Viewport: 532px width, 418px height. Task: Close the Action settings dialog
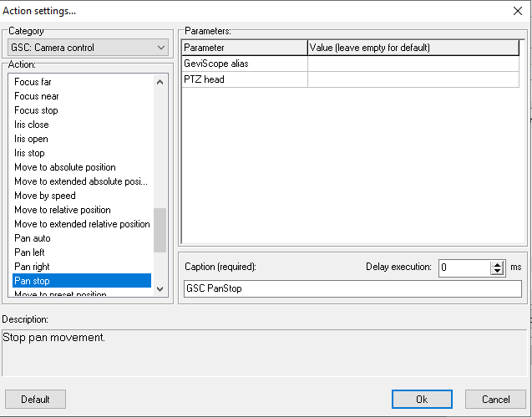tap(515, 11)
